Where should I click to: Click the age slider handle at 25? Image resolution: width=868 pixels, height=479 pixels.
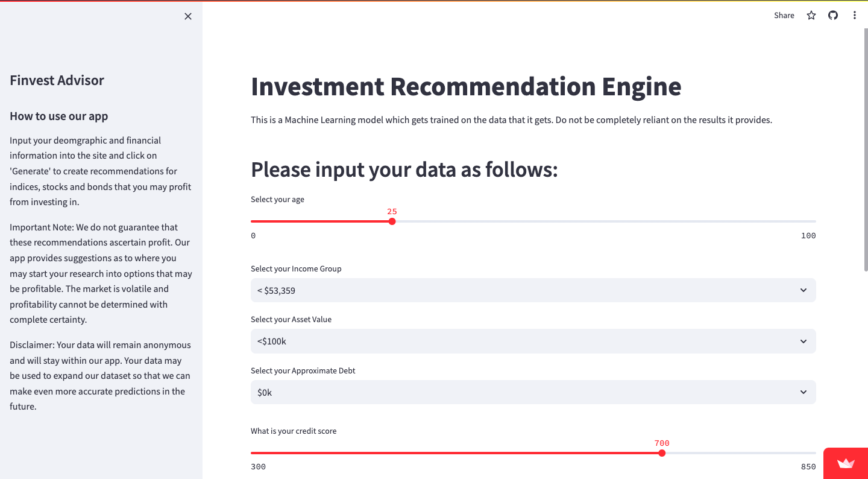click(392, 221)
